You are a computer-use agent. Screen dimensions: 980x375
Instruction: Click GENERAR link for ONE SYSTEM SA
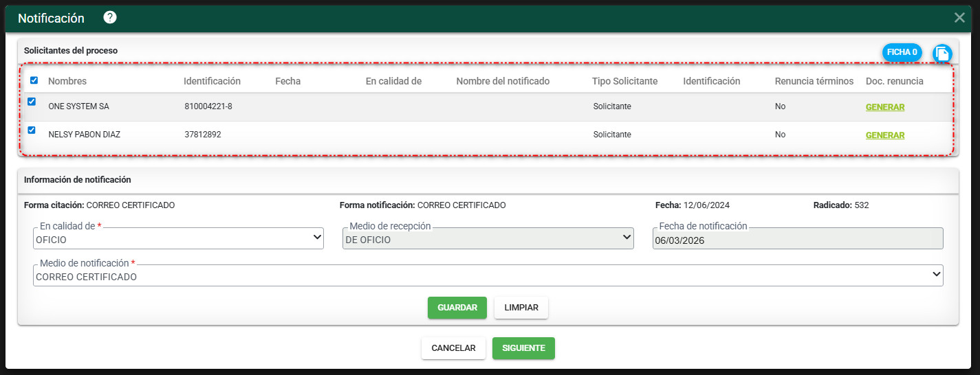click(884, 107)
